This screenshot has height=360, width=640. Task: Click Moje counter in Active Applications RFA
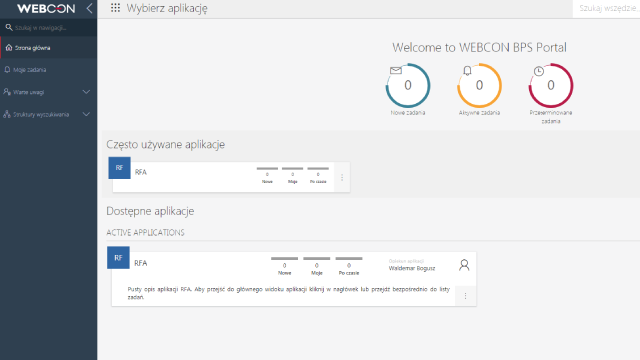317,267
